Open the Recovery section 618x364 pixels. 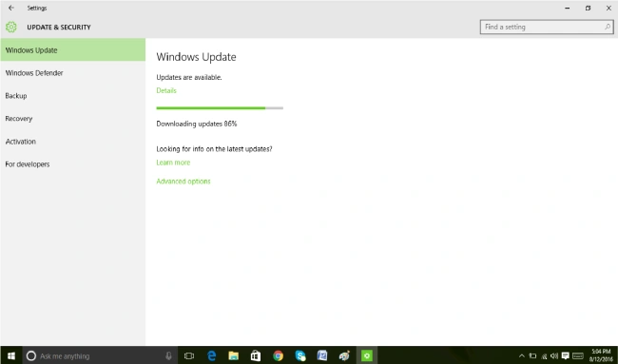(x=73, y=119)
